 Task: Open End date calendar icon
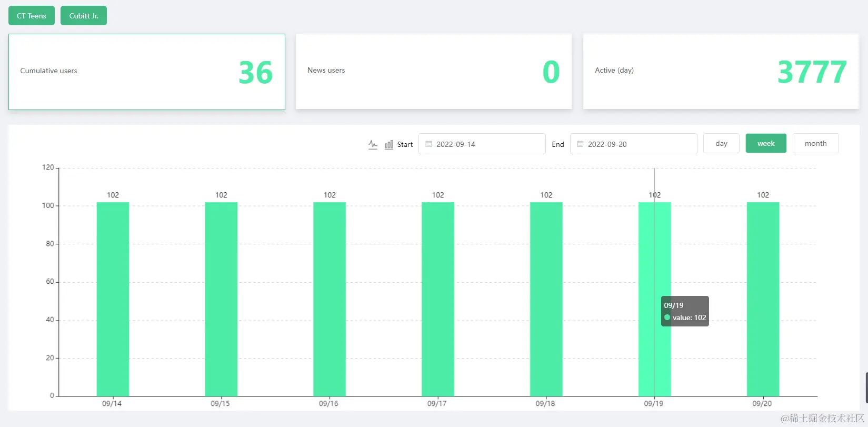(580, 144)
